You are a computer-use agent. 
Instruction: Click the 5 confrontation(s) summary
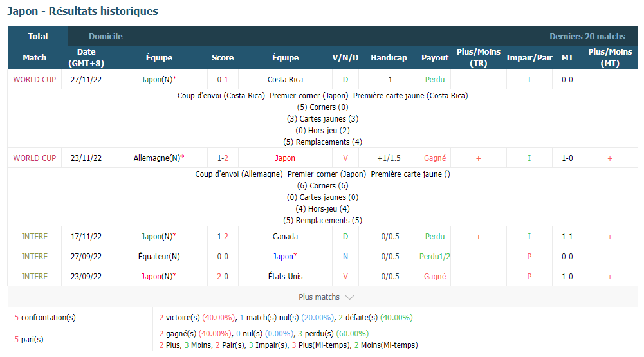[x=45, y=317]
